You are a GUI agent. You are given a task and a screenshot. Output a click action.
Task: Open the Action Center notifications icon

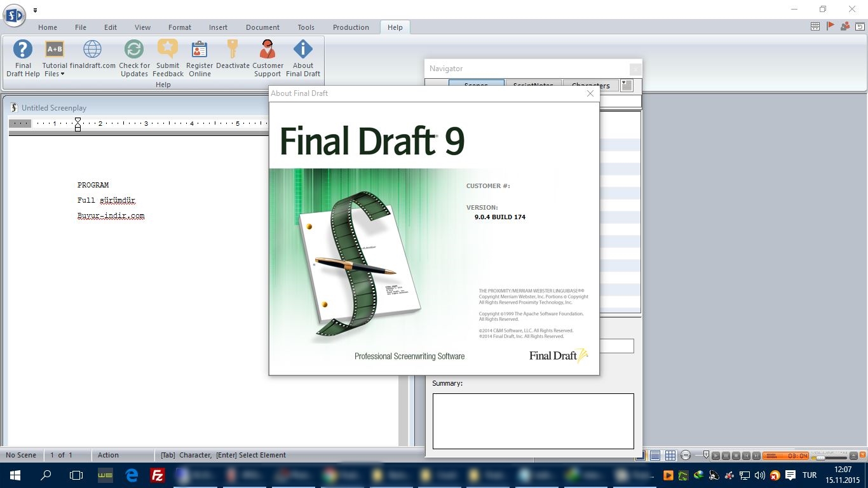pyautogui.click(x=790, y=475)
